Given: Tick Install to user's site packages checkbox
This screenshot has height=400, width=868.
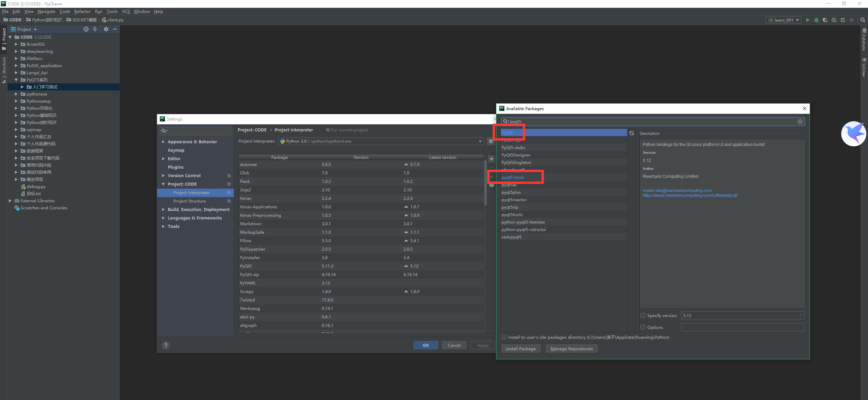Looking at the screenshot, I should pos(504,337).
